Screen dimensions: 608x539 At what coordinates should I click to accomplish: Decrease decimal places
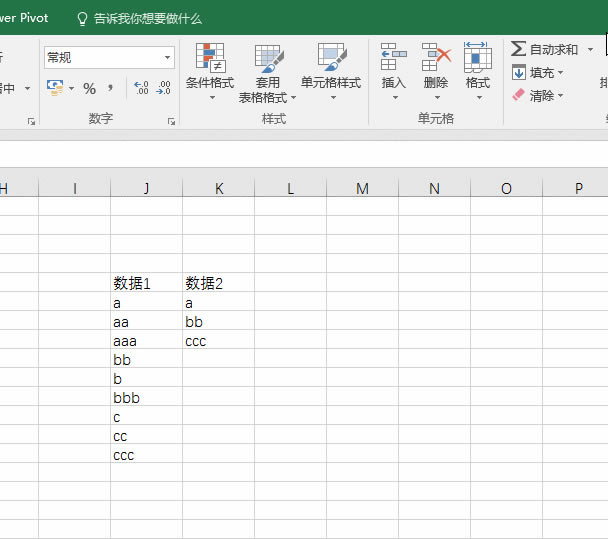click(163, 88)
